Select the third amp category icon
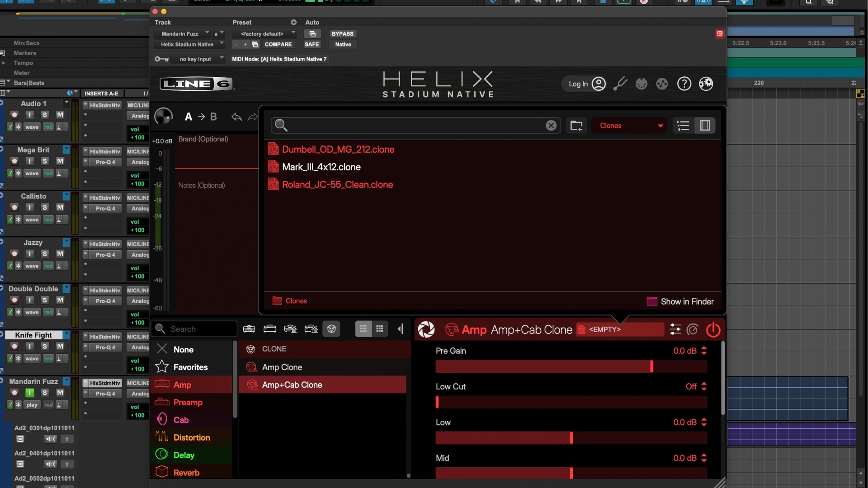Screen dimensions: 868x488 pyautogui.click(x=290, y=329)
